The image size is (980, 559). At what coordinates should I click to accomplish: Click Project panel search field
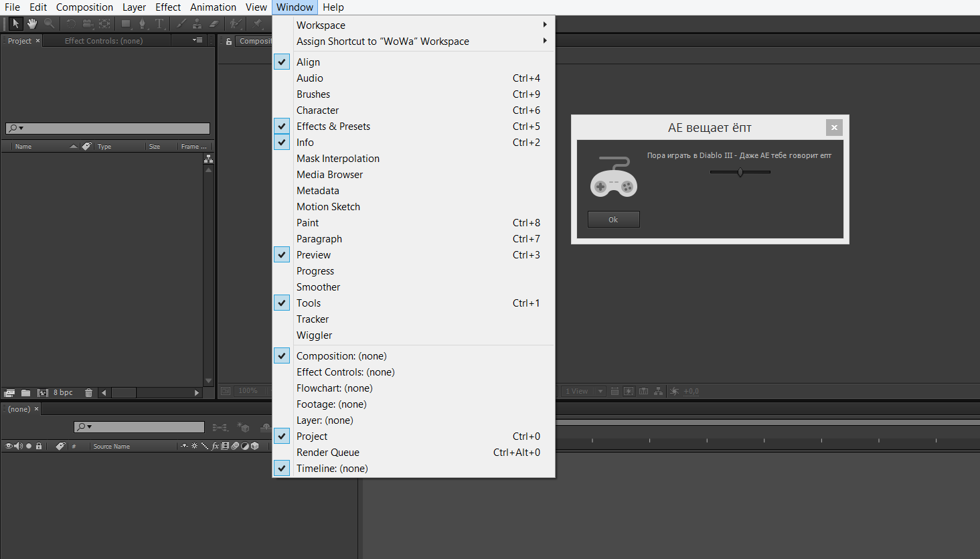pos(108,128)
